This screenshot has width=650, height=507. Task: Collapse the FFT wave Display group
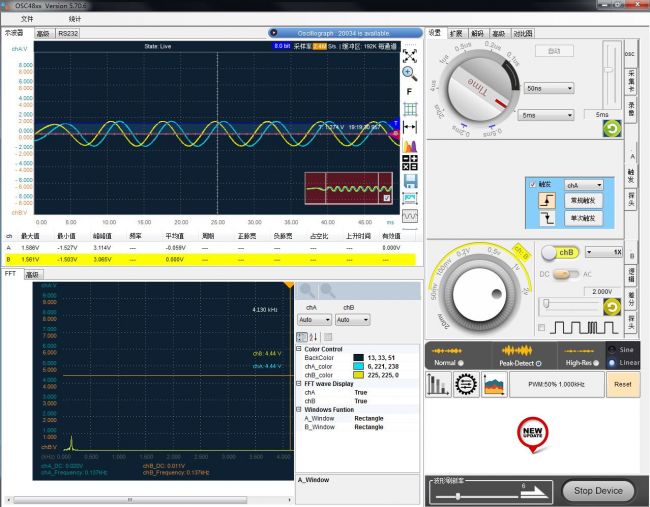tap(299, 383)
